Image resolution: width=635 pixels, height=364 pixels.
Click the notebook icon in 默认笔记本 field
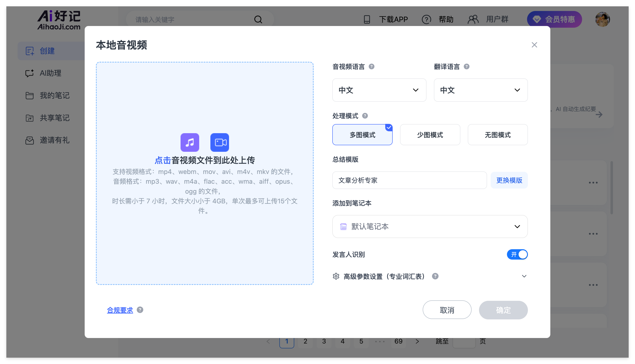coord(343,227)
